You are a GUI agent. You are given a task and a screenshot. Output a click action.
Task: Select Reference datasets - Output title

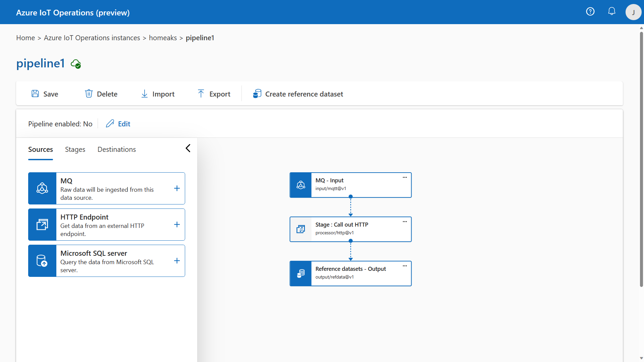[x=351, y=269]
